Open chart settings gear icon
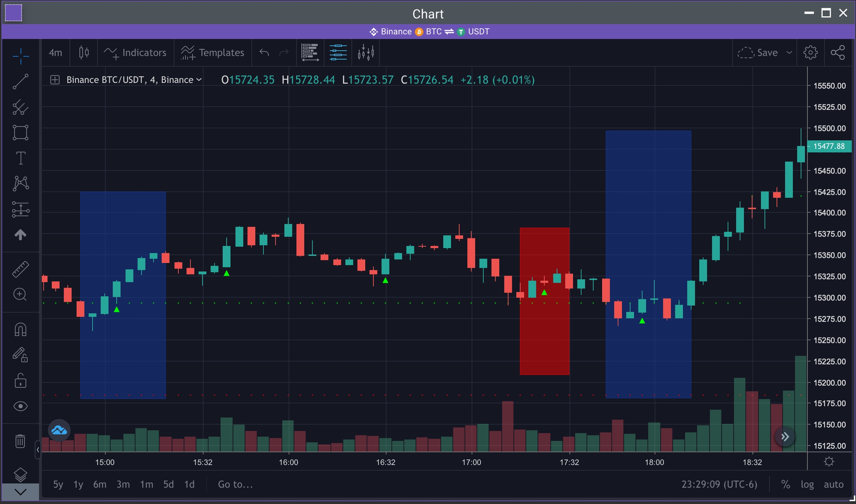 [810, 53]
